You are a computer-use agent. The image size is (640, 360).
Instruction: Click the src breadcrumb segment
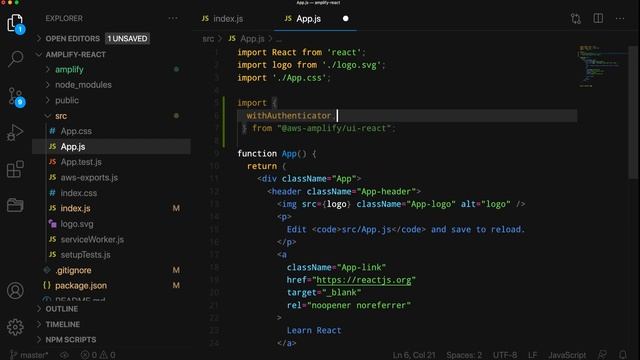[208, 39]
